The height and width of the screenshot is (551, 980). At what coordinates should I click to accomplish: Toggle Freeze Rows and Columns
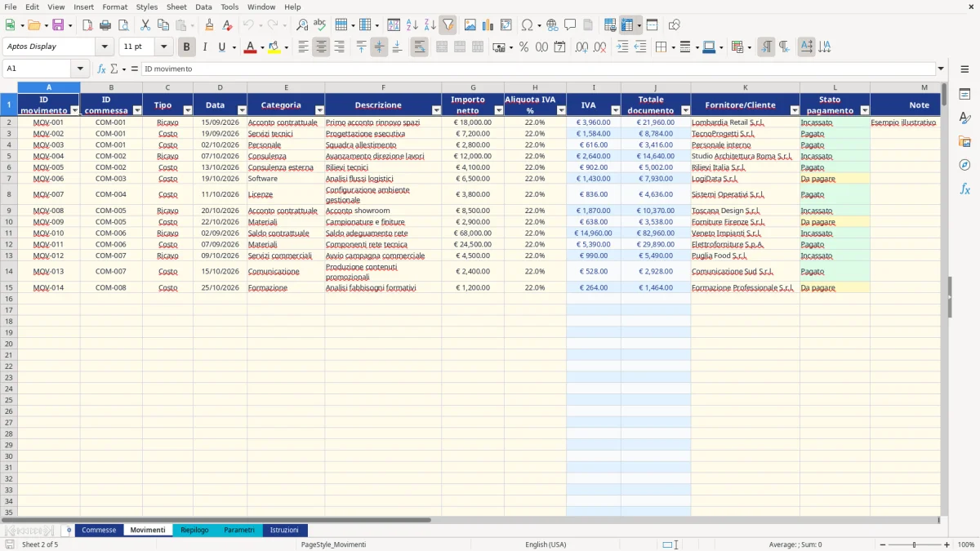tap(627, 25)
